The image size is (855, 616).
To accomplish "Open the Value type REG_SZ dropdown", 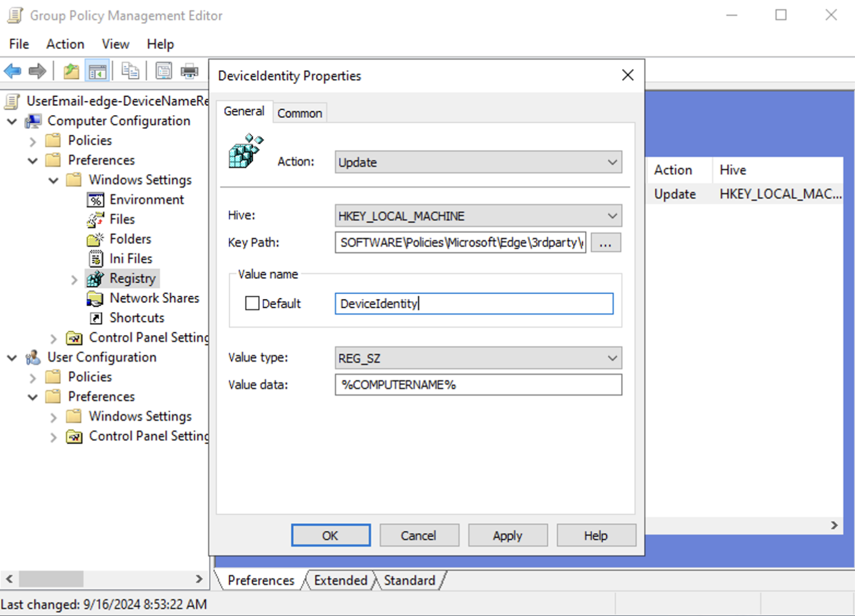I will pyautogui.click(x=478, y=358).
